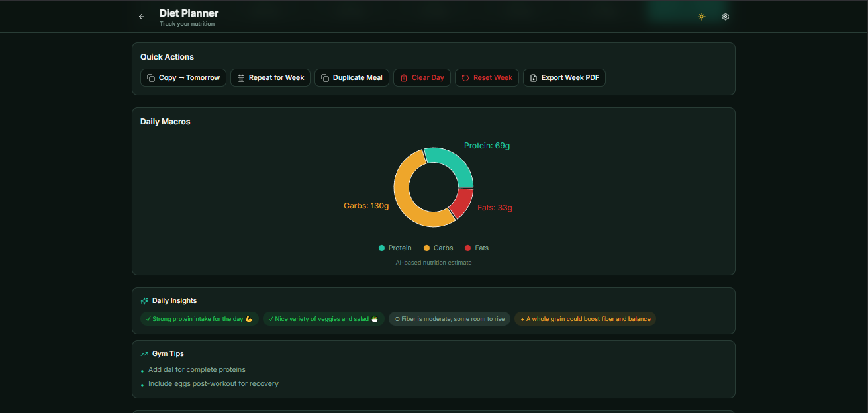Click the duplicate icon in Duplicate Meal
The height and width of the screenshot is (413, 868).
pyautogui.click(x=324, y=77)
